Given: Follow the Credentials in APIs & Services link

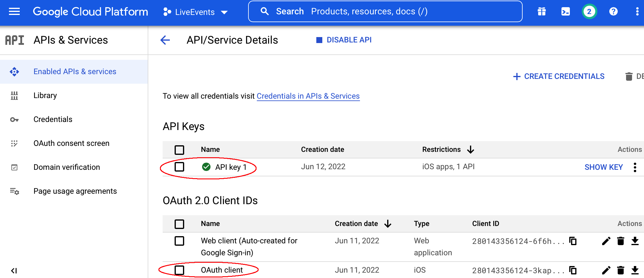Looking at the screenshot, I should (x=308, y=96).
